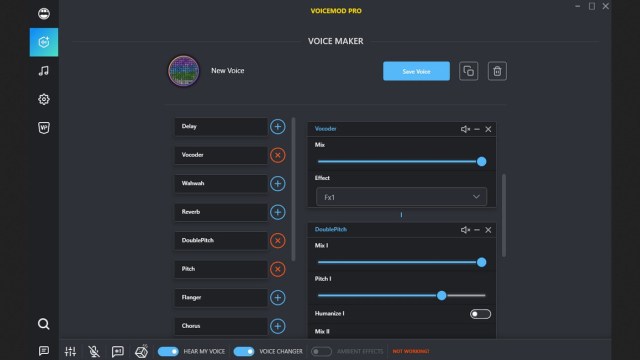This screenshot has width=640, height=360.
Task: Click the Vocoder Mix slider handle
Action: click(x=482, y=162)
